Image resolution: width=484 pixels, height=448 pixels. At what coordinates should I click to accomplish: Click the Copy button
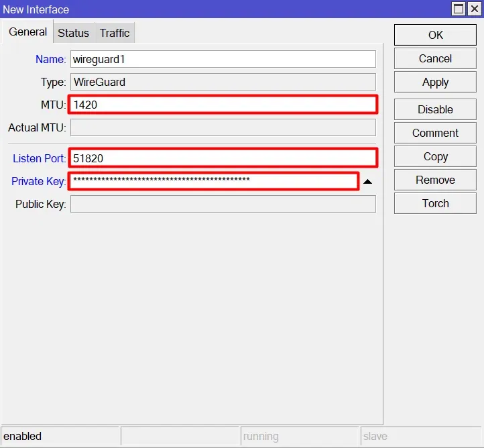[x=435, y=156]
